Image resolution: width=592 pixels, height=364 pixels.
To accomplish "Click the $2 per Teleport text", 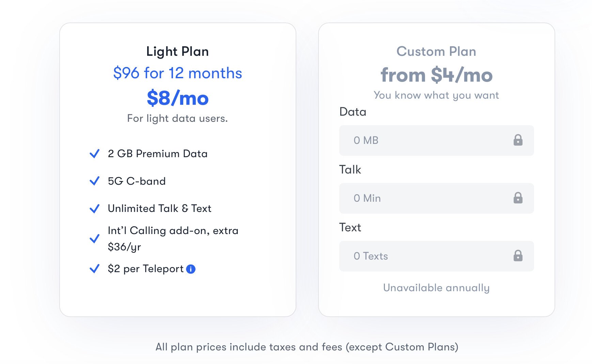I will [145, 269].
